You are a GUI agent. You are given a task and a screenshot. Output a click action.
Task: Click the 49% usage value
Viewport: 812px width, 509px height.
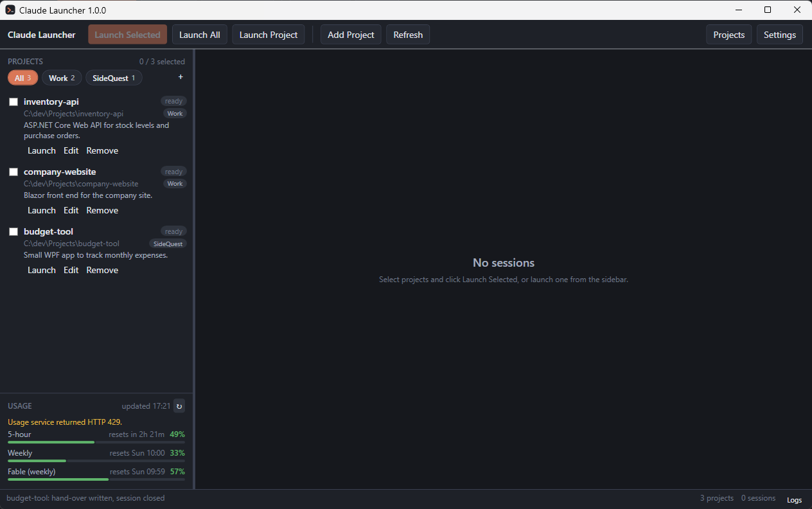coord(177,434)
